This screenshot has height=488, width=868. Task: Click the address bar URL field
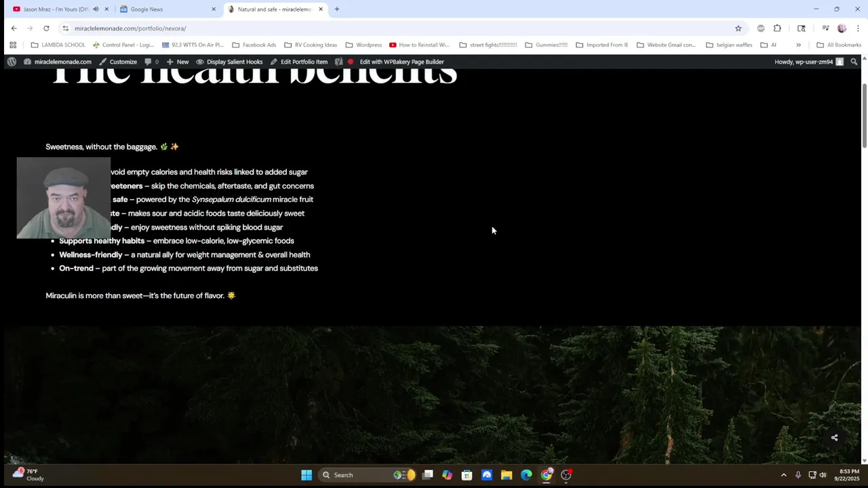[x=400, y=28]
